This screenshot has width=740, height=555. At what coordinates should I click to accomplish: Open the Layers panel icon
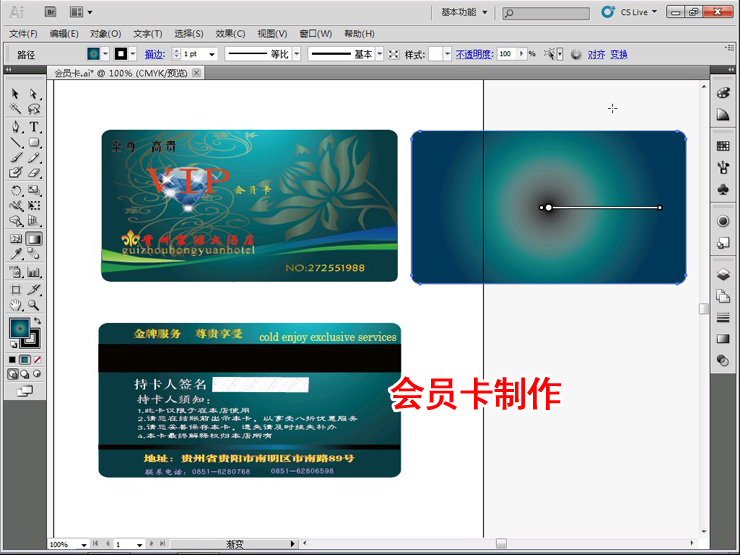(723, 273)
